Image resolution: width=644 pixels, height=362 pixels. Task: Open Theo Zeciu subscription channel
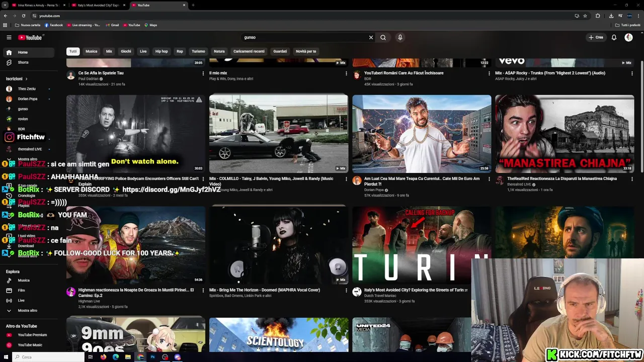(29, 89)
